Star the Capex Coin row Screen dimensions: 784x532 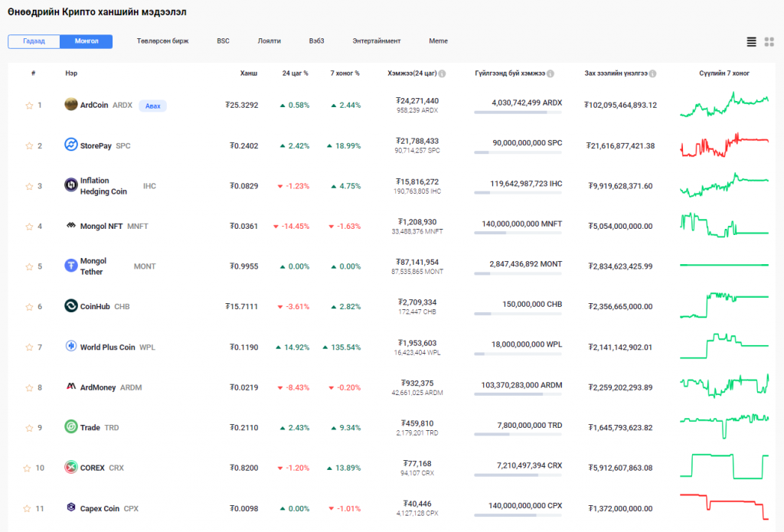pyautogui.click(x=27, y=509)
